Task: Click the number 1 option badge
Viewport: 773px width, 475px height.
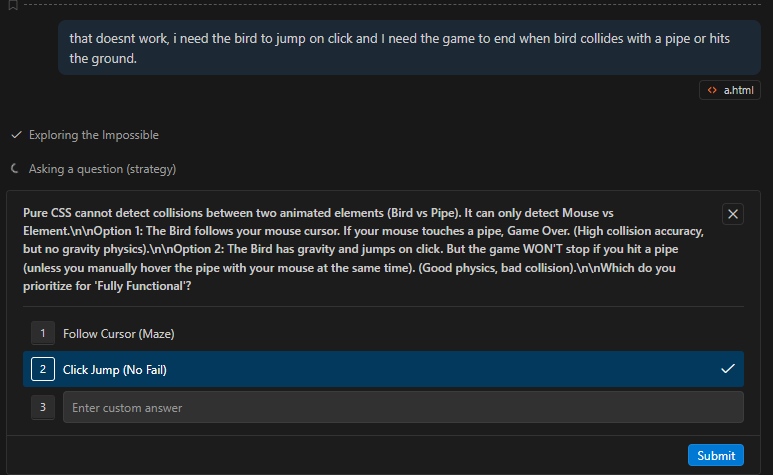Action: [42, 333]
